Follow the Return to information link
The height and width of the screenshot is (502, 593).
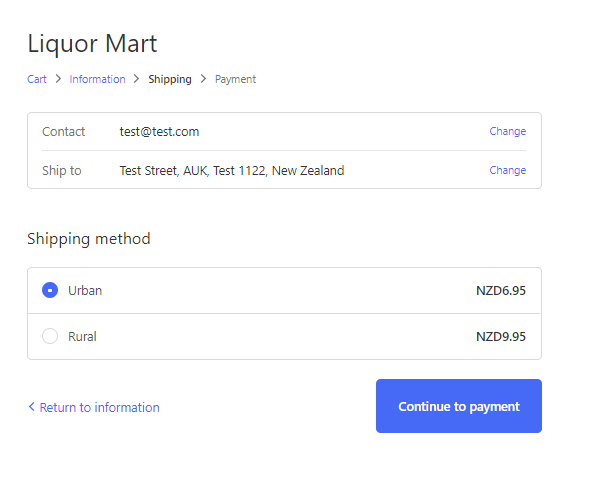click(99, 407)
